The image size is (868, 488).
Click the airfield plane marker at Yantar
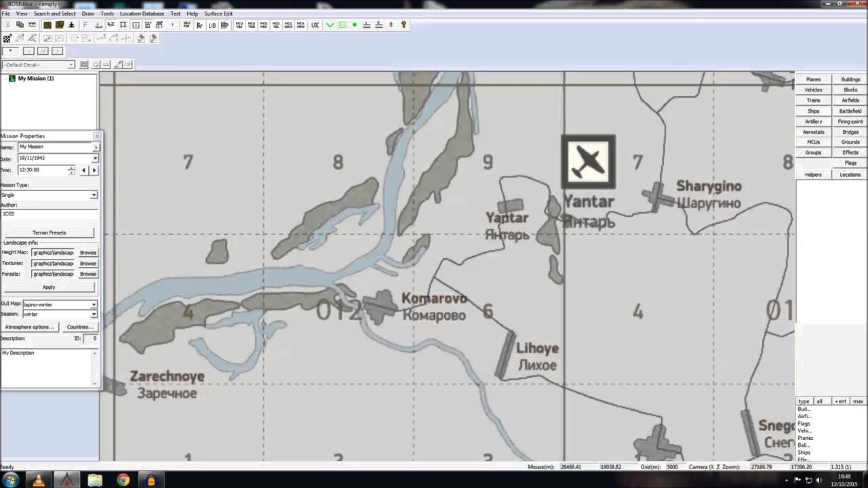pyautogui.click(x=588, y=162)
